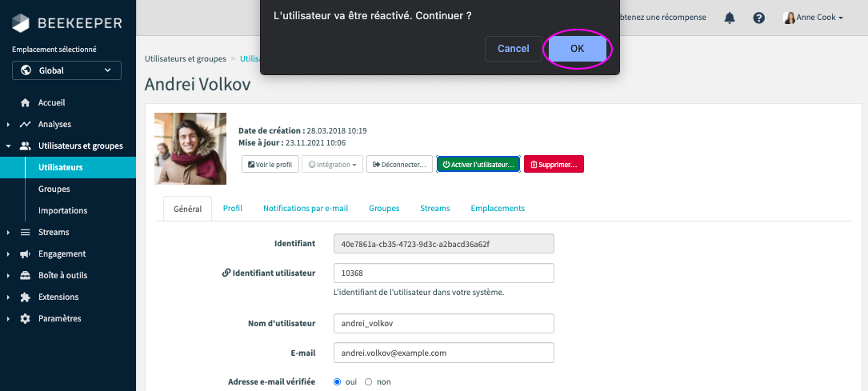Expand the Boîte à outils section
This screenshot has width=868, height=391.
(62, 276)
